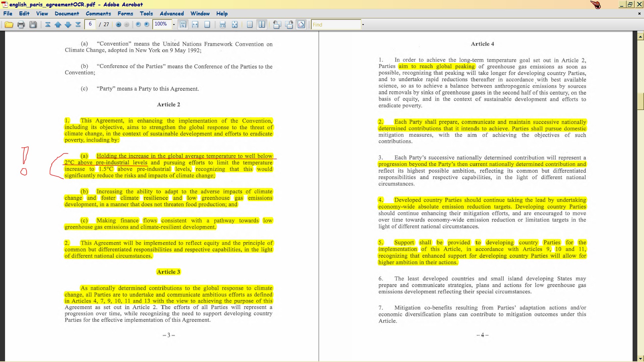Go to the previous page arrow

(58, 24)
